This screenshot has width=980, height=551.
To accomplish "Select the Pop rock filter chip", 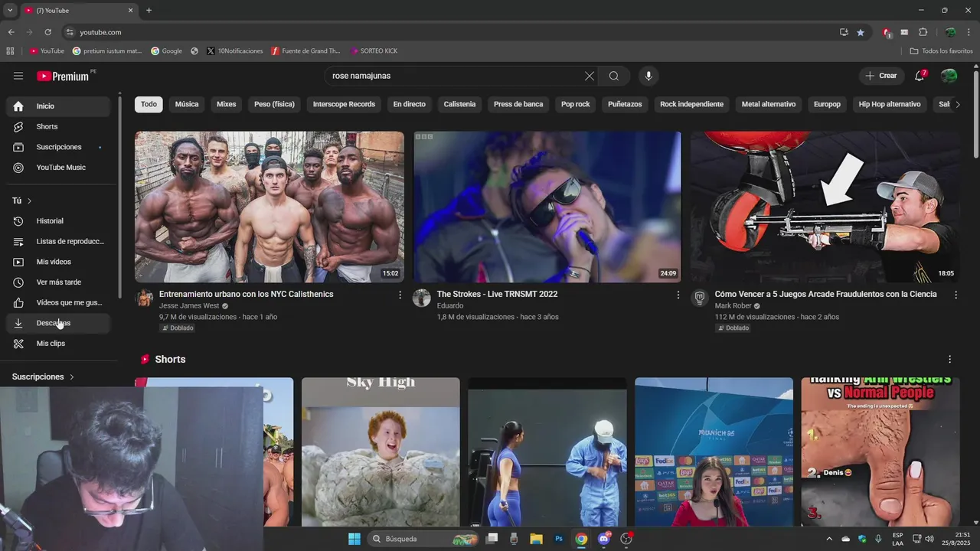I will tap(576, 104).
